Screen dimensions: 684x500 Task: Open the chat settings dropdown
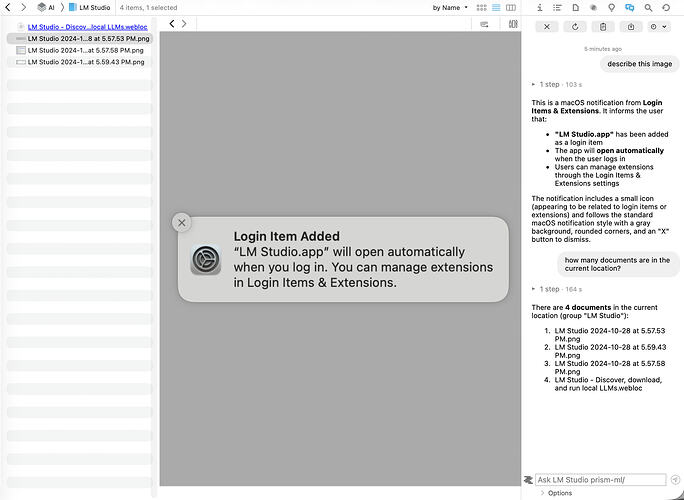pyautogui.click(x=659, y=27)
